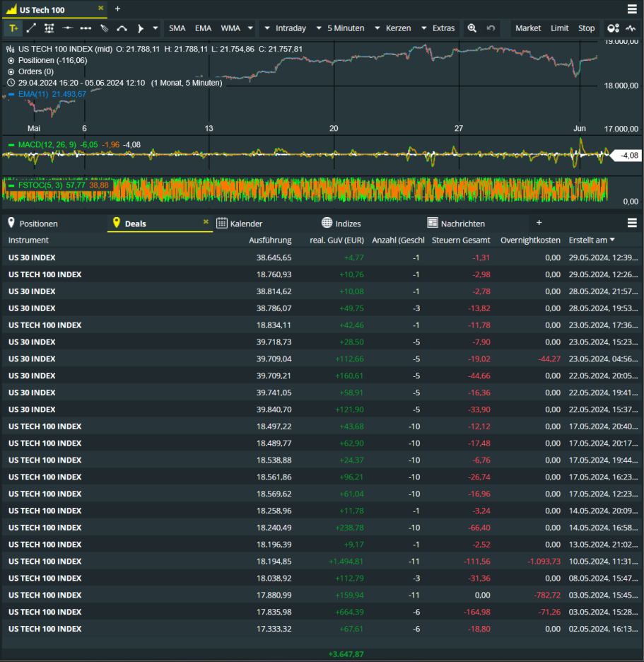Click the MACD value marker -4,08
Image resolution: width=644 pixels, height=662 pixels.
(x=627, y=156)
